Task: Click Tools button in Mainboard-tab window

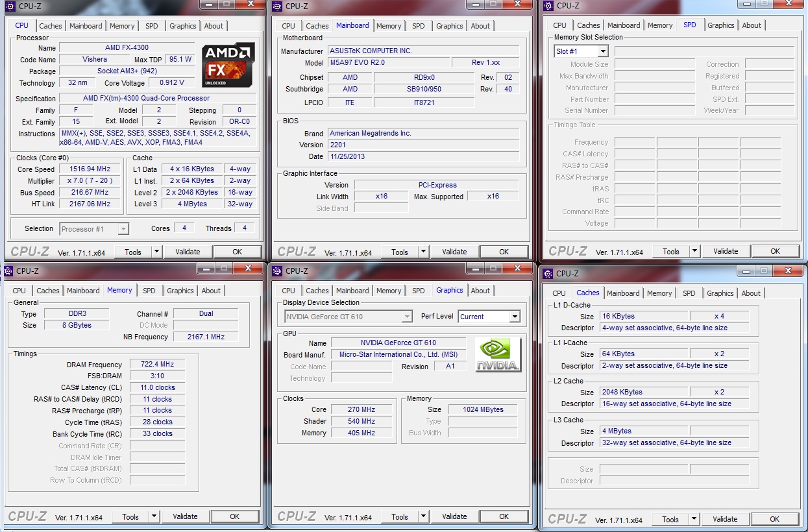Action: (x=400, y=252)
